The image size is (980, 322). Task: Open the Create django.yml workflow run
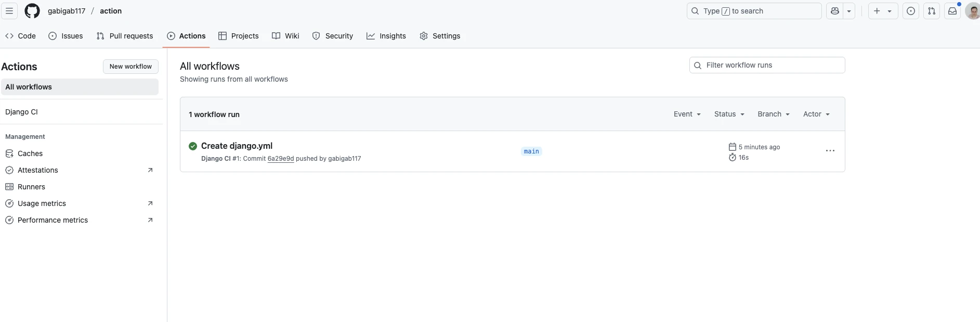coord(237,146)
